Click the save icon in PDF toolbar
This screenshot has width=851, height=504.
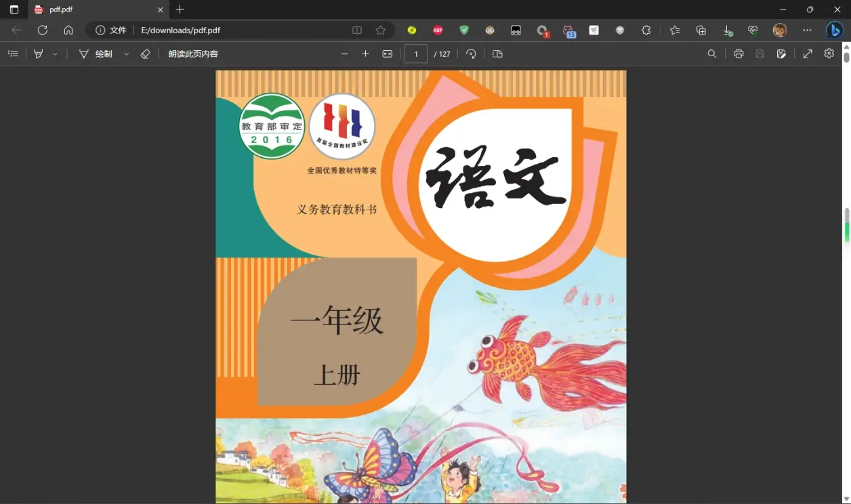pos(760,54)
